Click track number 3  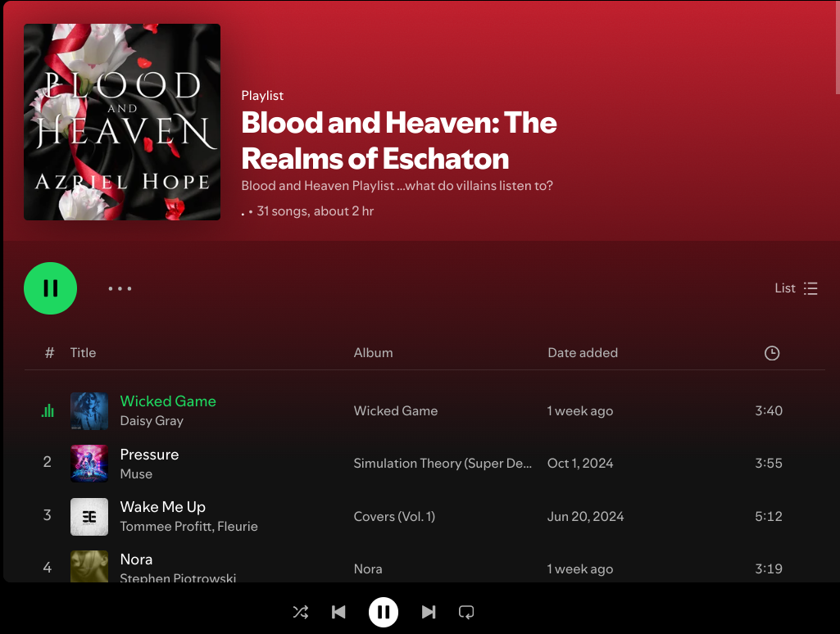tap(48, 514)
